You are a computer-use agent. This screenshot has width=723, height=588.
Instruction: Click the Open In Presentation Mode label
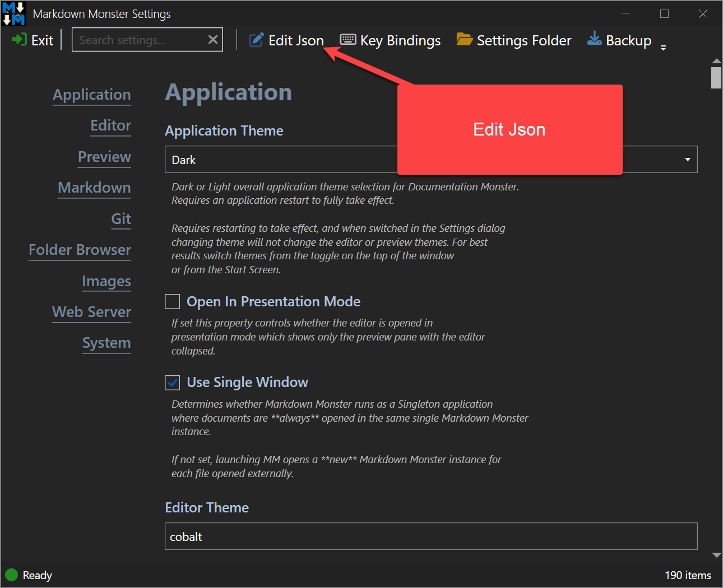coord(274,301)
